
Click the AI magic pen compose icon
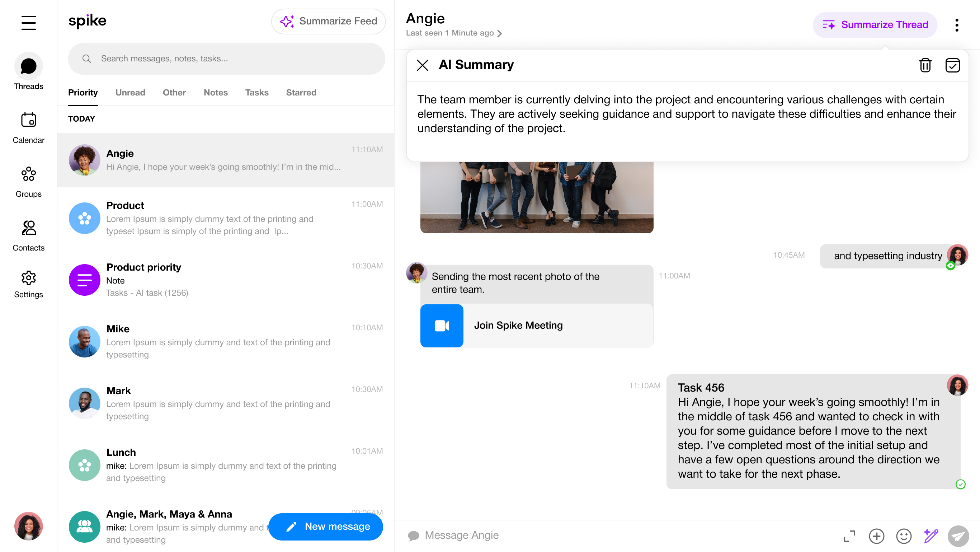pyautogui.click(x=930, y=536)
